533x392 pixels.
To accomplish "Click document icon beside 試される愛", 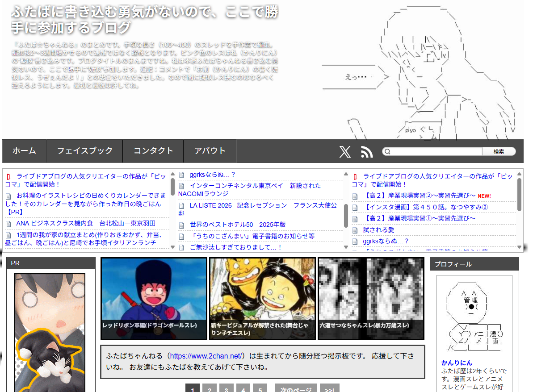I will pos(355,230).
